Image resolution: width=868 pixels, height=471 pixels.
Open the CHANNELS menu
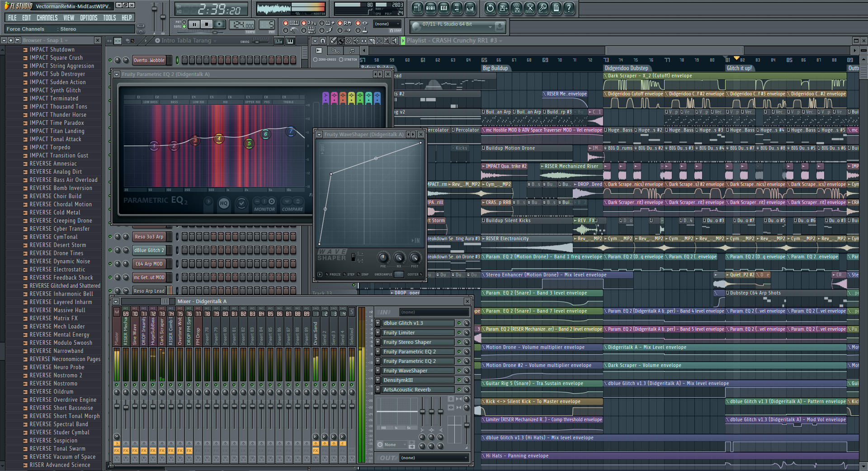[x=47, y=18]
